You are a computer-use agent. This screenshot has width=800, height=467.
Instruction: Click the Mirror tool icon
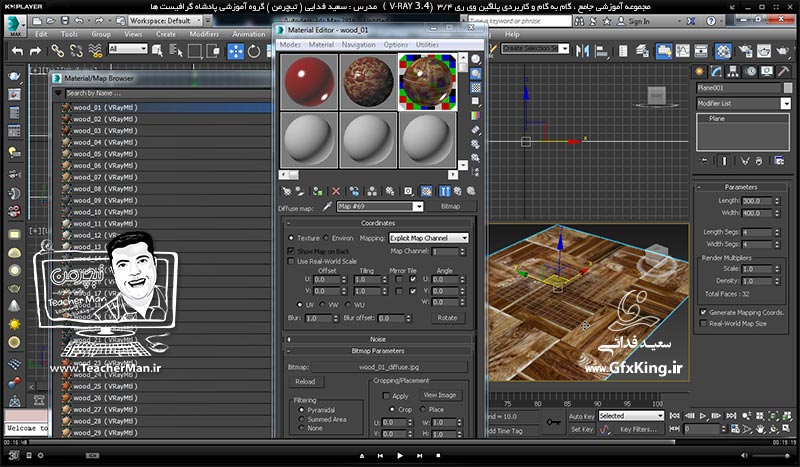tap(582, 51)
